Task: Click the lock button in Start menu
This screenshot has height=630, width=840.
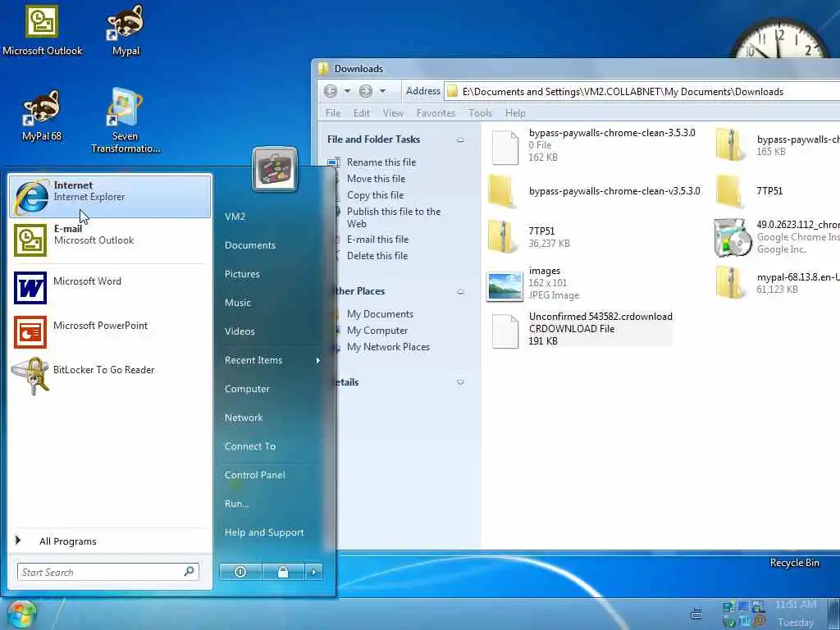Action: click(282, 572)
